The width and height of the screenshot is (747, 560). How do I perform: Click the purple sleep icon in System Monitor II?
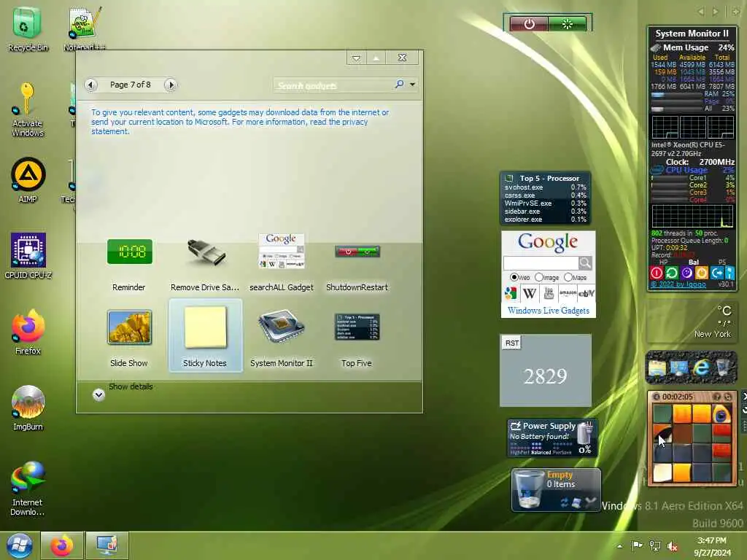click(686, 273)
